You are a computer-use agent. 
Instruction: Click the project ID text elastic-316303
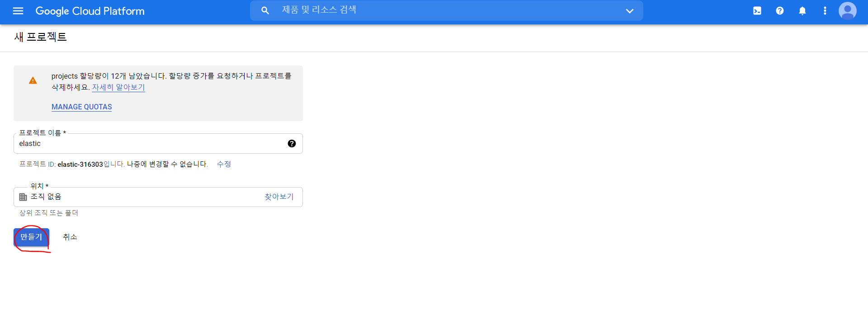80,165
